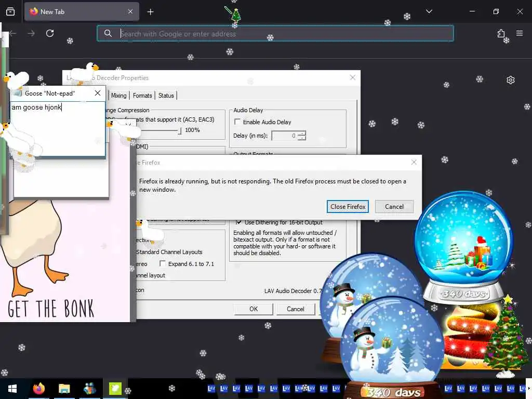Viewport: 532px width, 399px height.
Task: Click the Delay (in ms) input field
Action: (284, 136)
